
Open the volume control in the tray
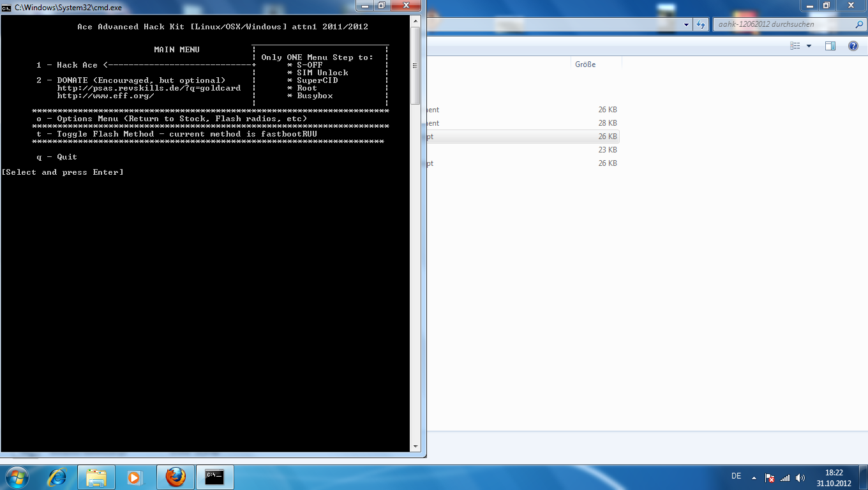[800, 478]
